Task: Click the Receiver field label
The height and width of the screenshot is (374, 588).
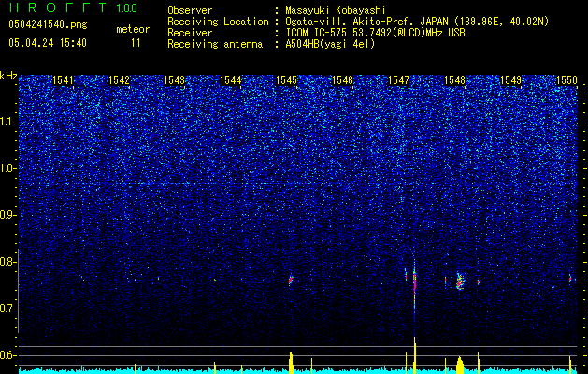Action: coord(190,33)
